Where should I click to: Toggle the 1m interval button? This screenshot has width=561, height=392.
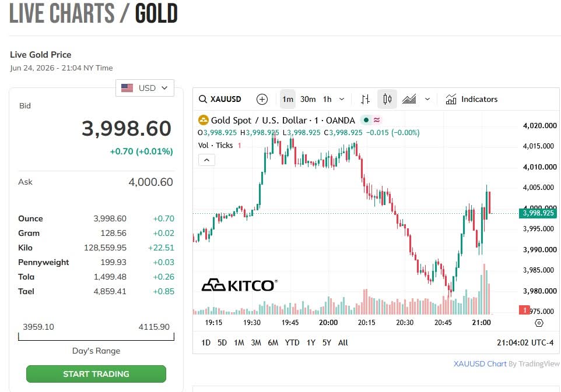pyautogui.click(x=287, y=99)
